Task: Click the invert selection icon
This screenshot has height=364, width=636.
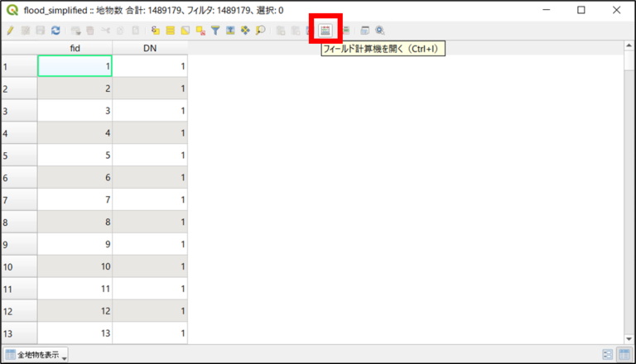Action: coord(185,31)
